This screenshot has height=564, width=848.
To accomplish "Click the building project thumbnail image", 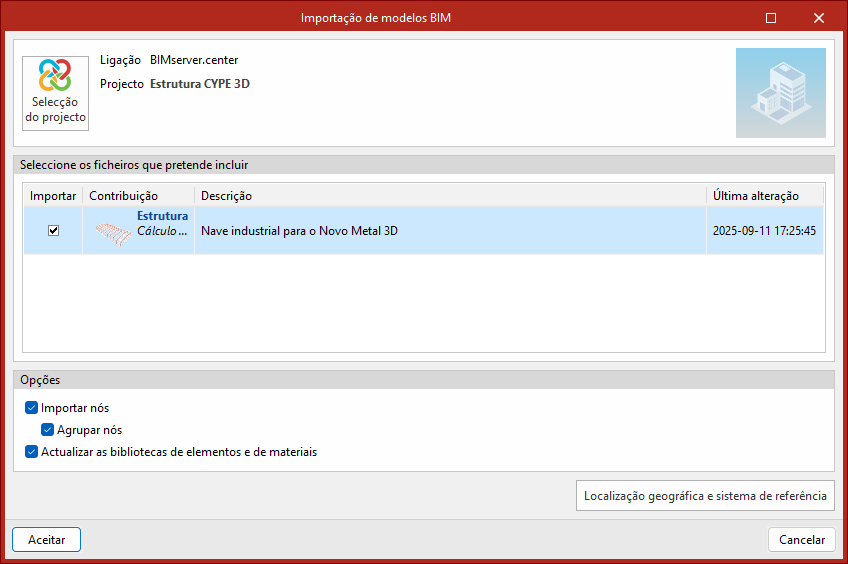I will pos(780,93).
